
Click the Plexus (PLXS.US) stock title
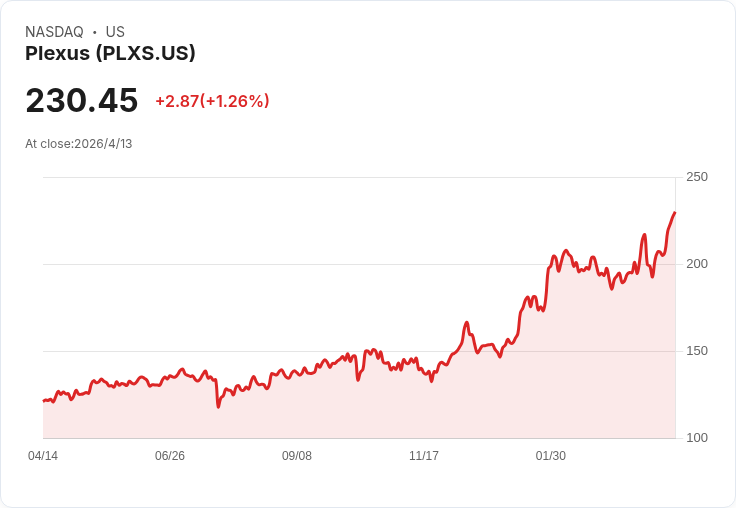coord(110,54)
